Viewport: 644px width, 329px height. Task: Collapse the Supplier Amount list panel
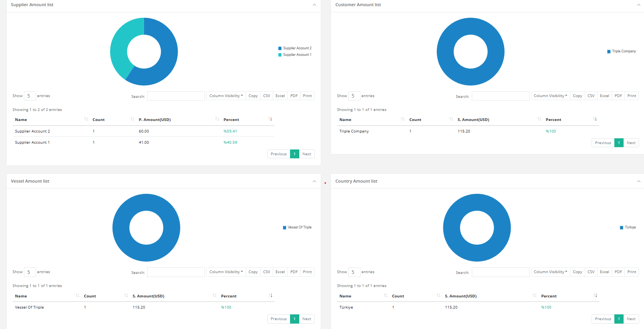coord(314,5)
